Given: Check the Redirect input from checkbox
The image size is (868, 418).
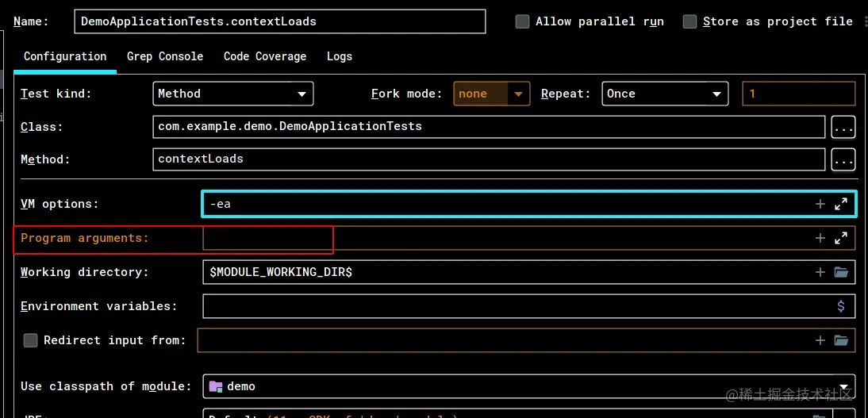Looking at the screenshot, I should coord(30,340).
